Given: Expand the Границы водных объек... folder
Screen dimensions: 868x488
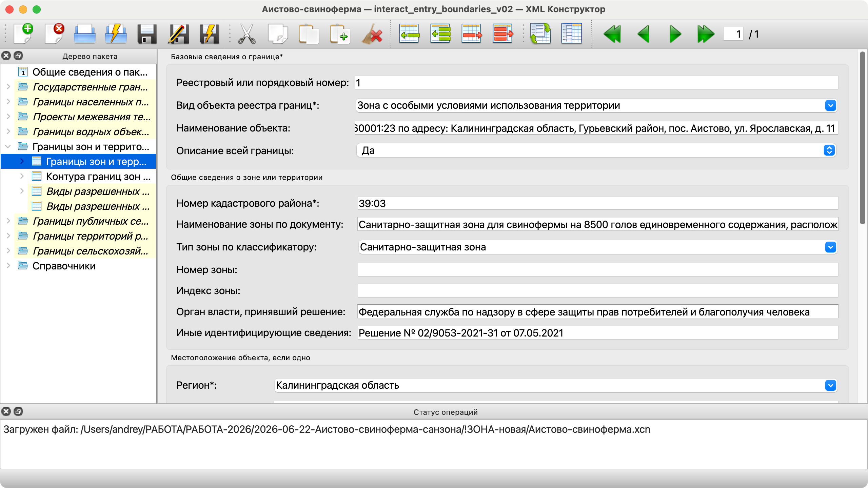Looking at the screenshot, I should (8, 131).
